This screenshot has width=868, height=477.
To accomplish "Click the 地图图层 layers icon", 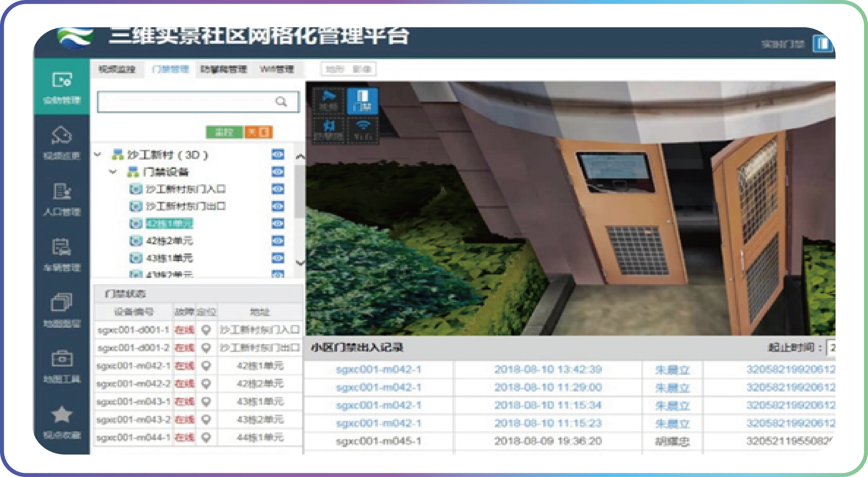I will click(61, 303).
